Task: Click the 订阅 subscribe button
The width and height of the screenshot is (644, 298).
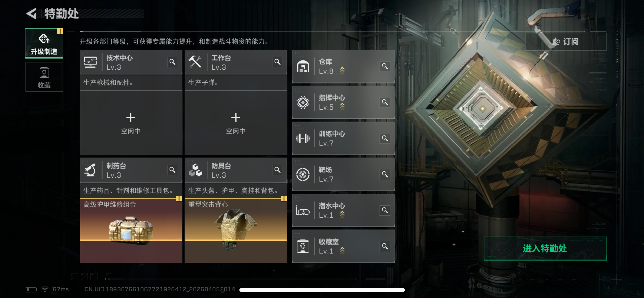Action: click(x=566, y=42)
